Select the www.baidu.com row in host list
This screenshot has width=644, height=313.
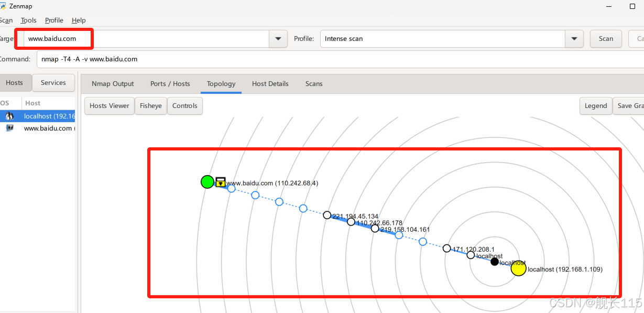[x=38, y=128]
